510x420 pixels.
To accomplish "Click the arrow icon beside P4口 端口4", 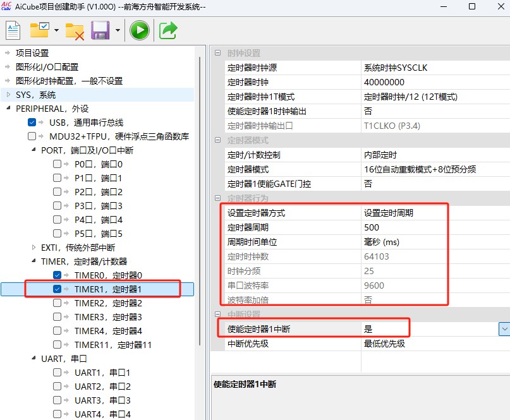I will [x=66, y=219].
